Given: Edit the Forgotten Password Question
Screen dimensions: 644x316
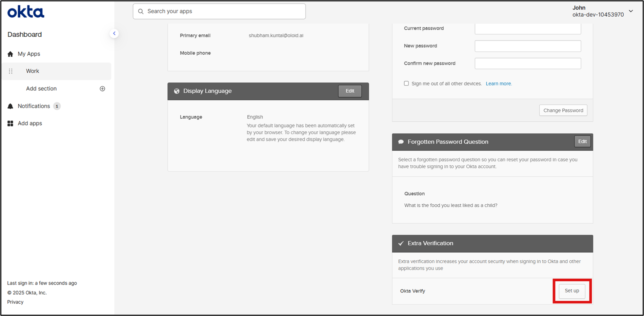Looking at the screenshot, I should tap(582, 142).
